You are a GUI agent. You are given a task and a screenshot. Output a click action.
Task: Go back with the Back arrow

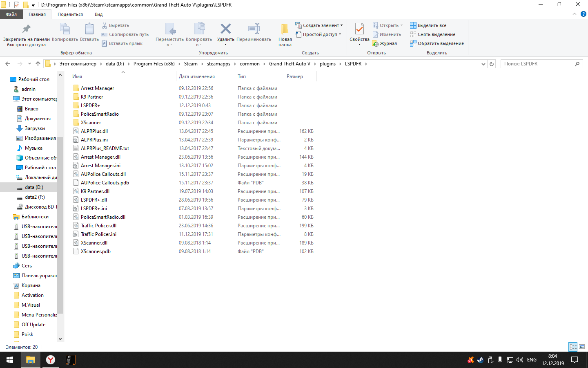pyautogui.click(x=8, y=64)
